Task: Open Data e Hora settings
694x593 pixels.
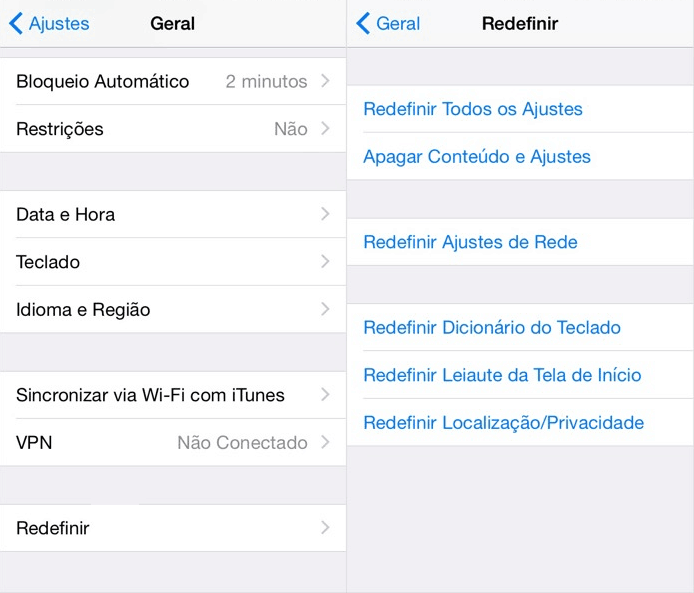Action: point(173,214)
